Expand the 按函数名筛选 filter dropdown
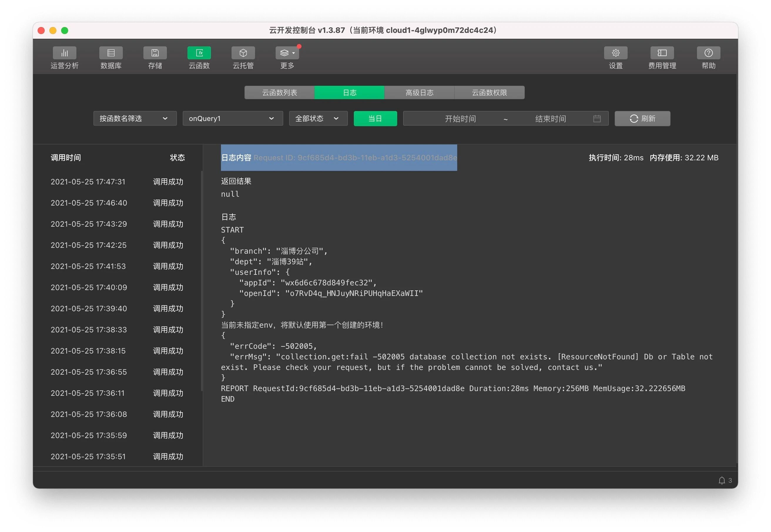 coord(135,118)
